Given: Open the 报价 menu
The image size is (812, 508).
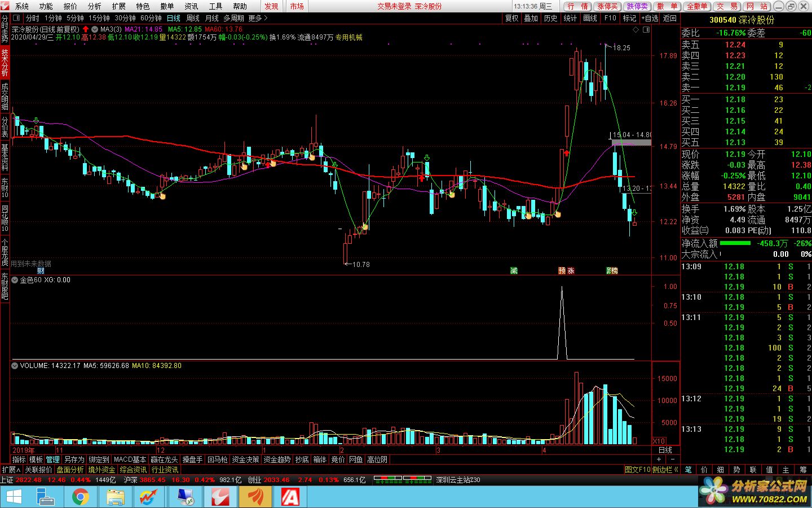Looking at the screenshot, I should (x=70, y=6).
